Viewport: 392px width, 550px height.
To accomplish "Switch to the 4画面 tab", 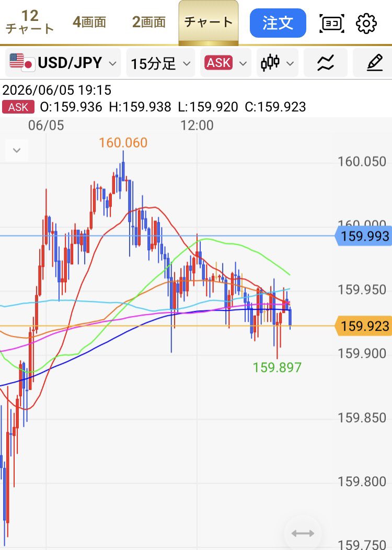I will (x=89, y=22).
